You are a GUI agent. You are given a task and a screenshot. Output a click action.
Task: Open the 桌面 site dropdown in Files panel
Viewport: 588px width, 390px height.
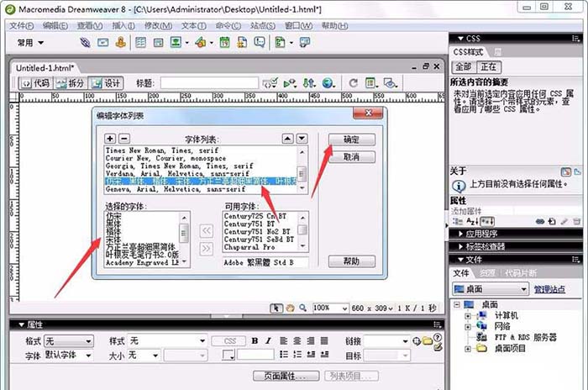[491, 289]
